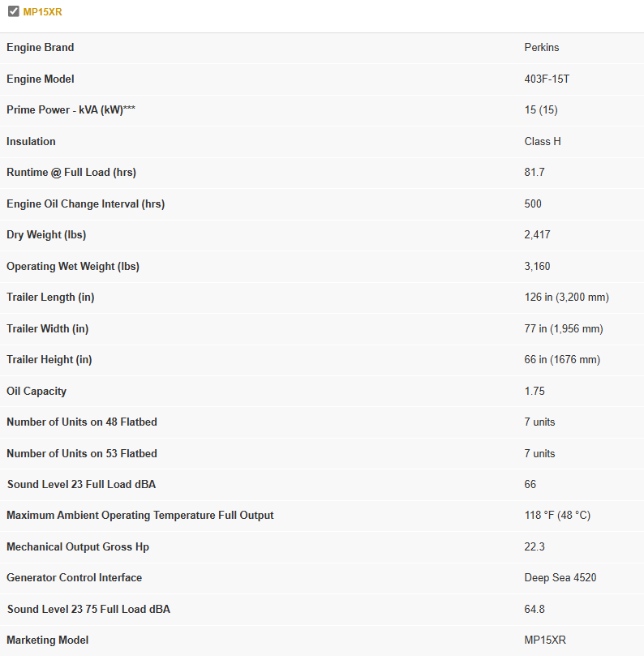The width and height of the screenshot is (644, 664).
Task: Select the Perkins engine brand value
Action: [541, 48]
